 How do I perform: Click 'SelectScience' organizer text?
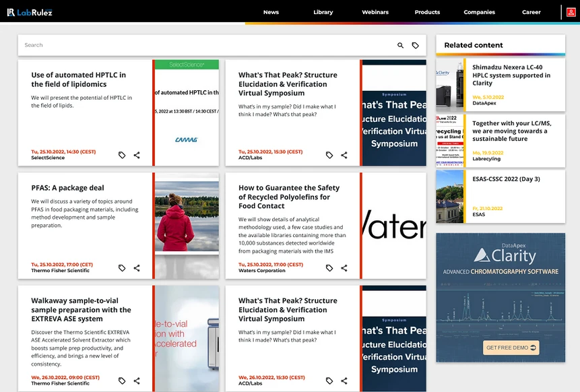click(48, 158)
